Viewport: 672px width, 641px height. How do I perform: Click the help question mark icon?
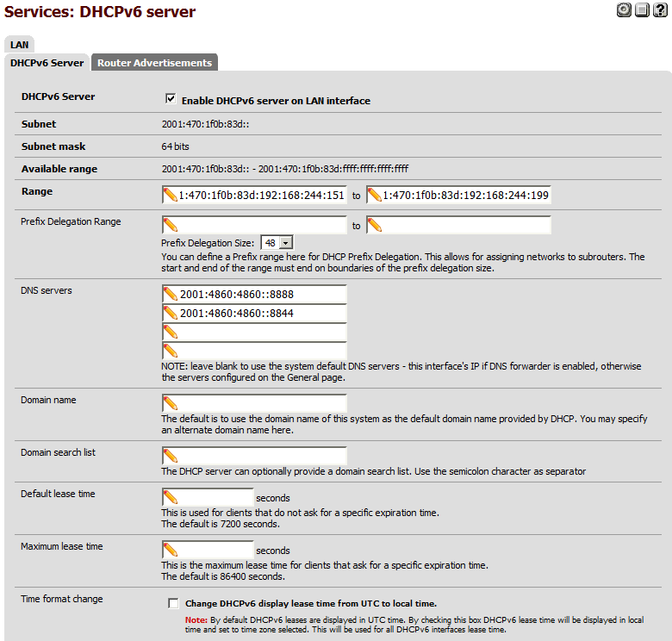click(660, 10)
